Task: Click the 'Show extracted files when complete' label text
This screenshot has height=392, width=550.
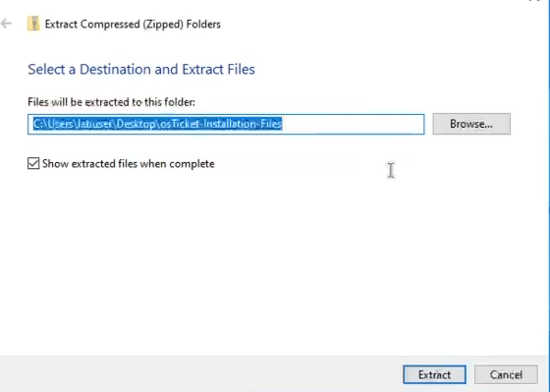Action: [128, 163]
